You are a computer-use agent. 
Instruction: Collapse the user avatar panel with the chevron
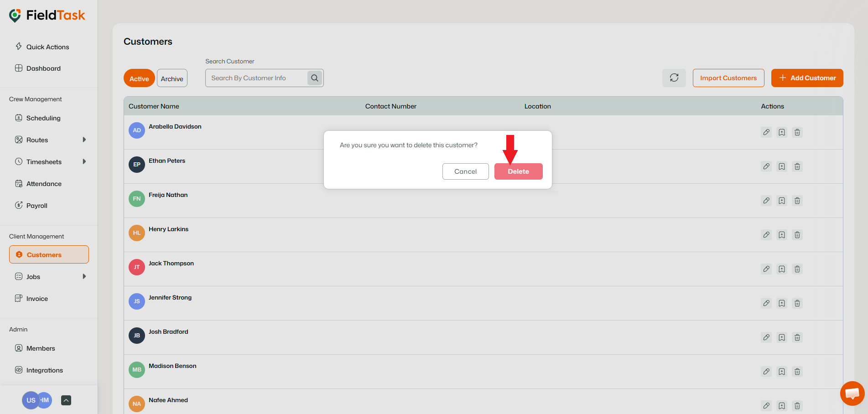(66, 400)
